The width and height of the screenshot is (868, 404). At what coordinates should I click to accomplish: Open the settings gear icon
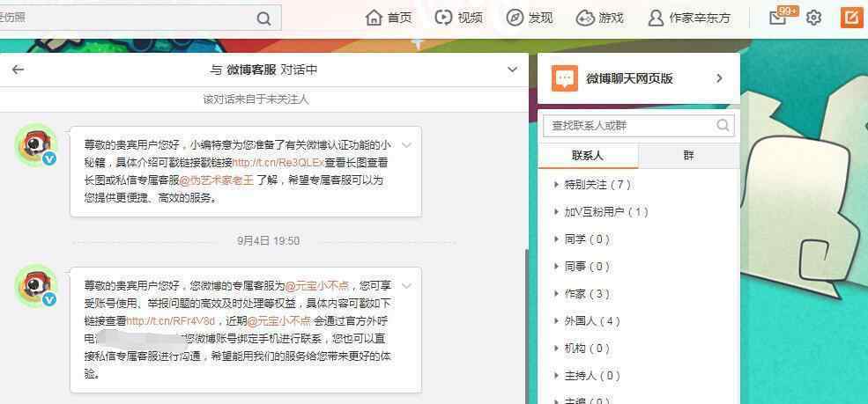pos(813,18)
